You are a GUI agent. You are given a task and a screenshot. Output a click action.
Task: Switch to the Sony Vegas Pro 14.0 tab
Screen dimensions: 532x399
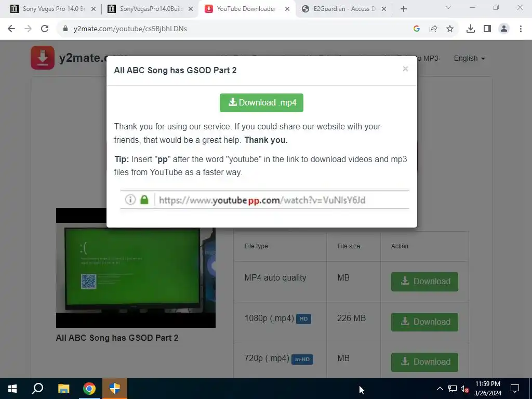coord(53,9)
